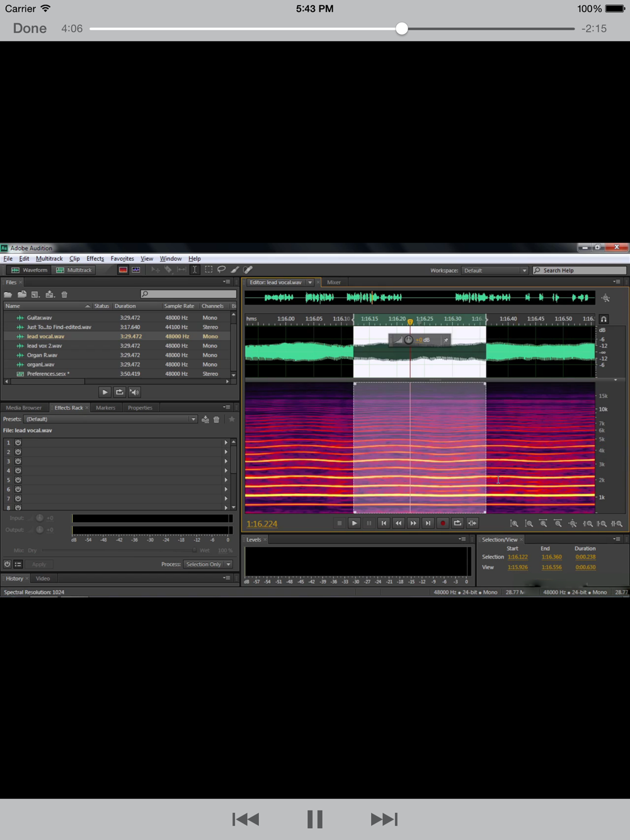
Task: Open the Favorites menu
Action: pos(122,259)
